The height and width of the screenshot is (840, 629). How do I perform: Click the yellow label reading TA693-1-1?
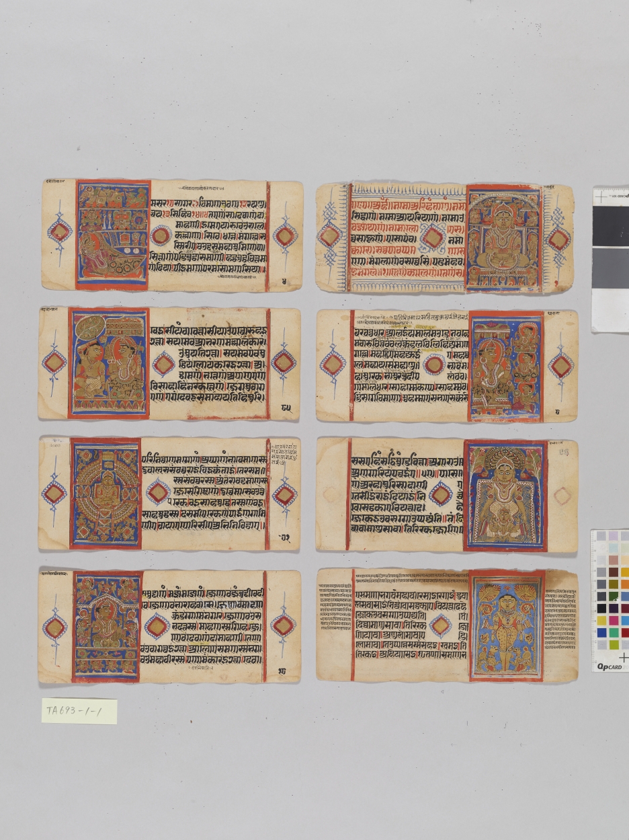pyautogui.click(x=79, y=711)
